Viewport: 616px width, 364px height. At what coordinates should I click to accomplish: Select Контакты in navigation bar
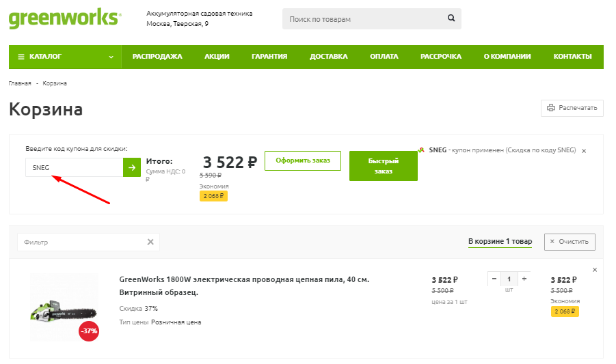coord(572,57)
